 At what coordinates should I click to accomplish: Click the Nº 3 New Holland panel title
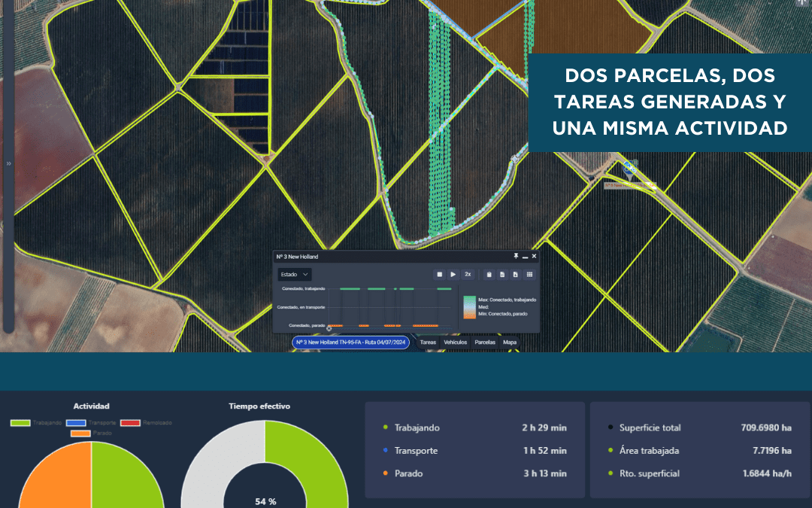coord(297,257)
